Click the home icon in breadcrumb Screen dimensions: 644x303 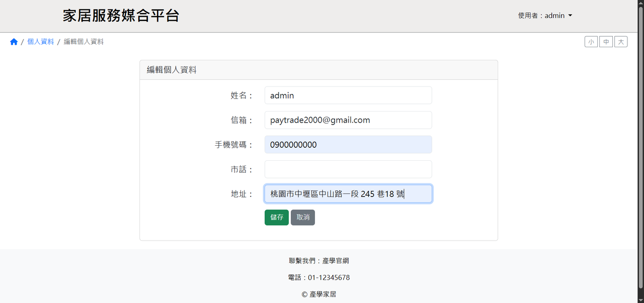tap(14, 42)
